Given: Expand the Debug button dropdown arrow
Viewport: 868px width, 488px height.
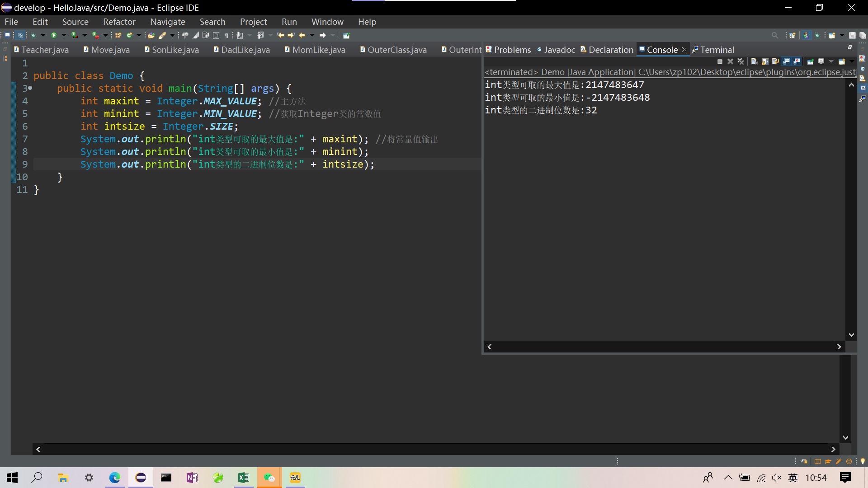Looking at the screenshot, I should (43, 35).
